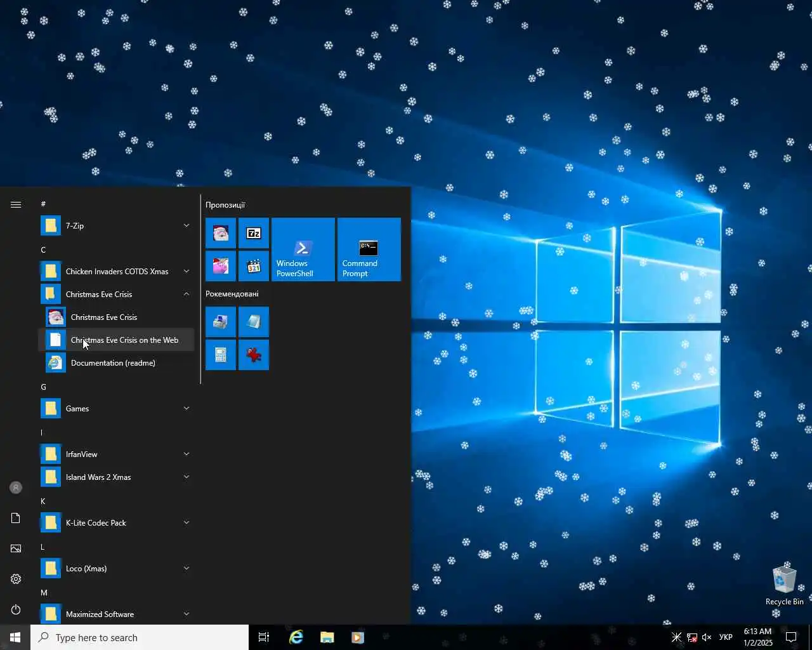The image size is (812, 650).
Task: Expand the IrfanView folder
Action: pyautogui.click(x=117, y=454)
